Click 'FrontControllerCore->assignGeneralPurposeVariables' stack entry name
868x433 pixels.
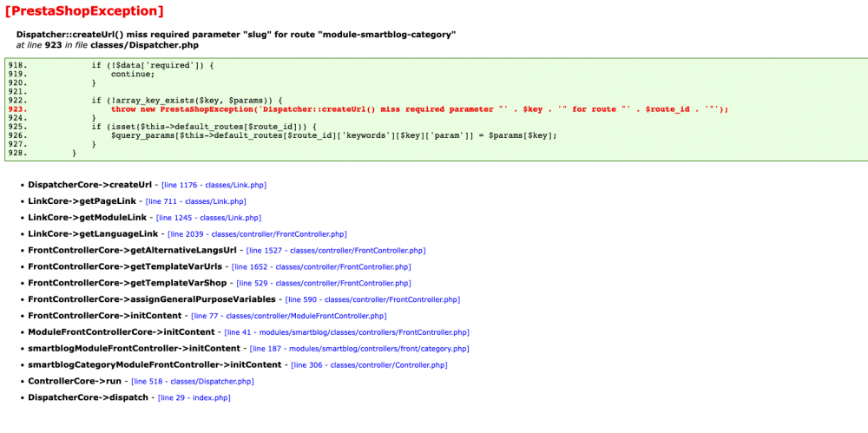point(152,299)
